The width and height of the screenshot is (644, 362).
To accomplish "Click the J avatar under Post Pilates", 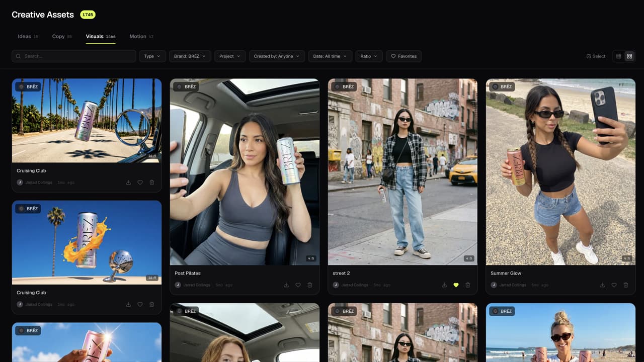I will coord(178,285).
